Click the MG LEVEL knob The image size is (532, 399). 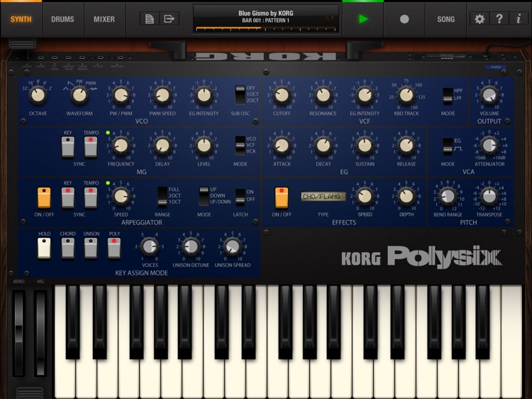click(x=204, y=146)
